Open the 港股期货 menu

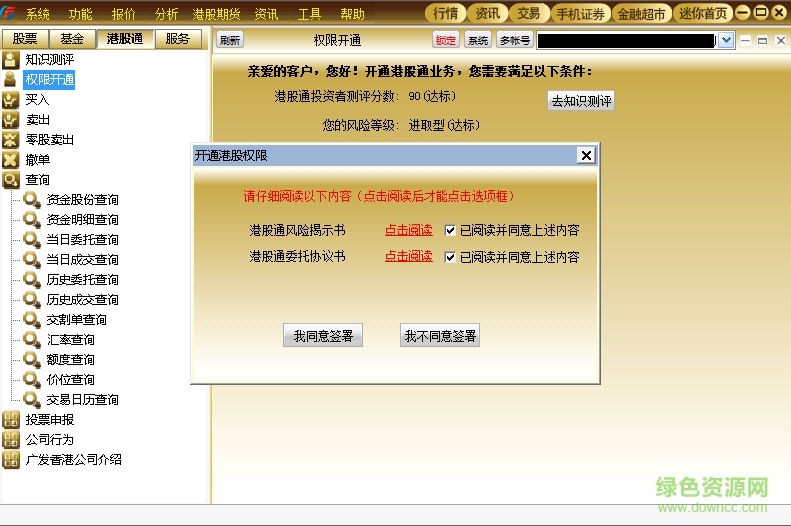[216, 14]
